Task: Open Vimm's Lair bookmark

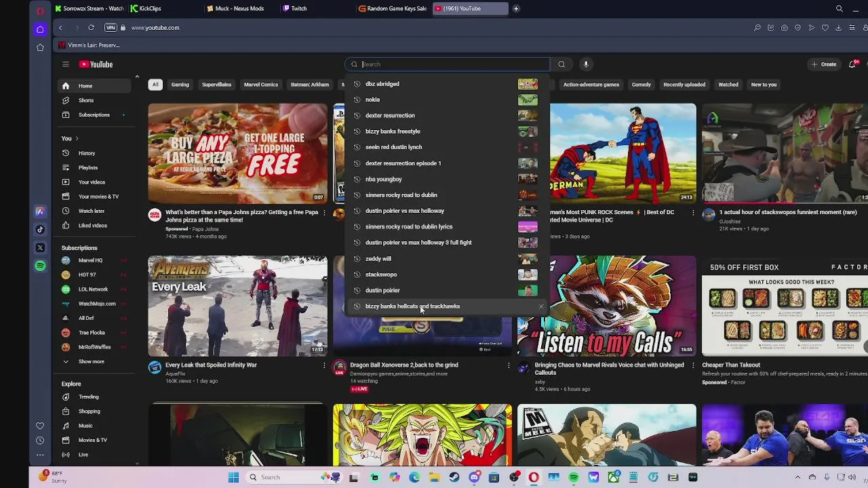Action: click(x=89, y=45)
